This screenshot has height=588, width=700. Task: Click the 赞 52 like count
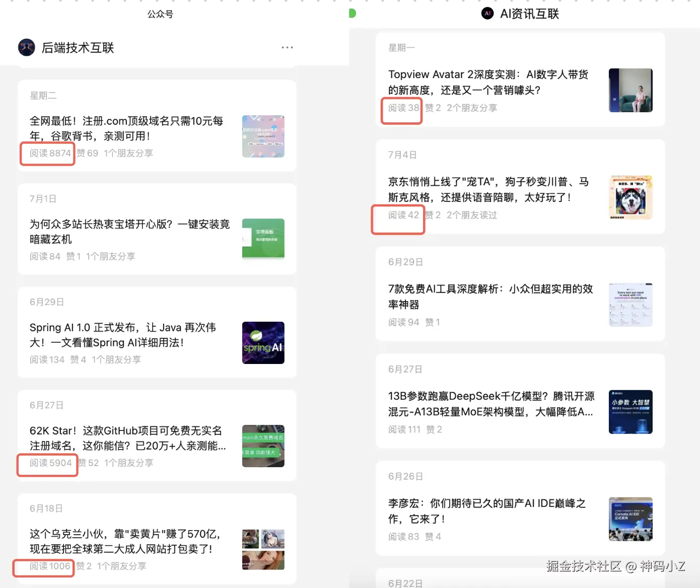(x=88, y=463)
